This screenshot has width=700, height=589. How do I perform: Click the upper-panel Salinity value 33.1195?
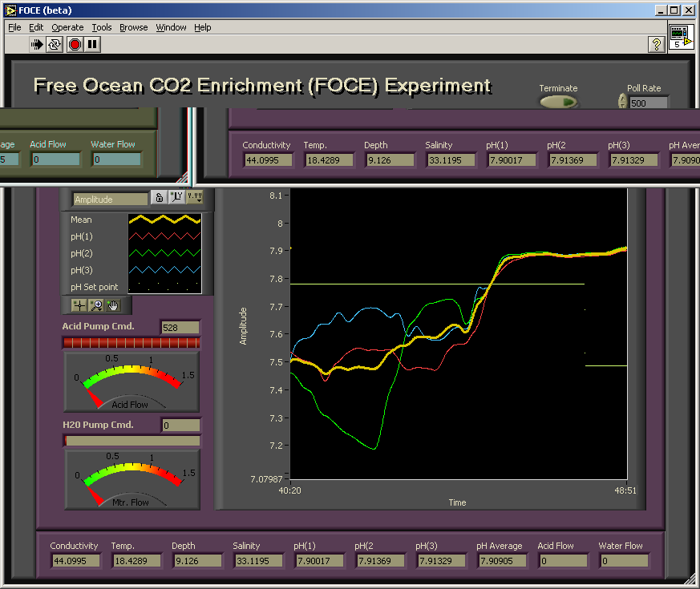pyautogui.click(x=451, y=160)
